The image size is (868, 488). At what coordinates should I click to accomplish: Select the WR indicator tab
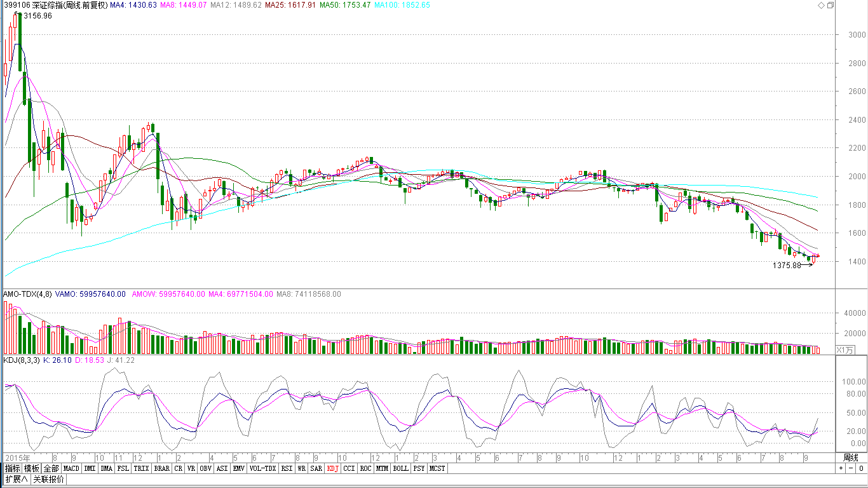click(302, 468)
